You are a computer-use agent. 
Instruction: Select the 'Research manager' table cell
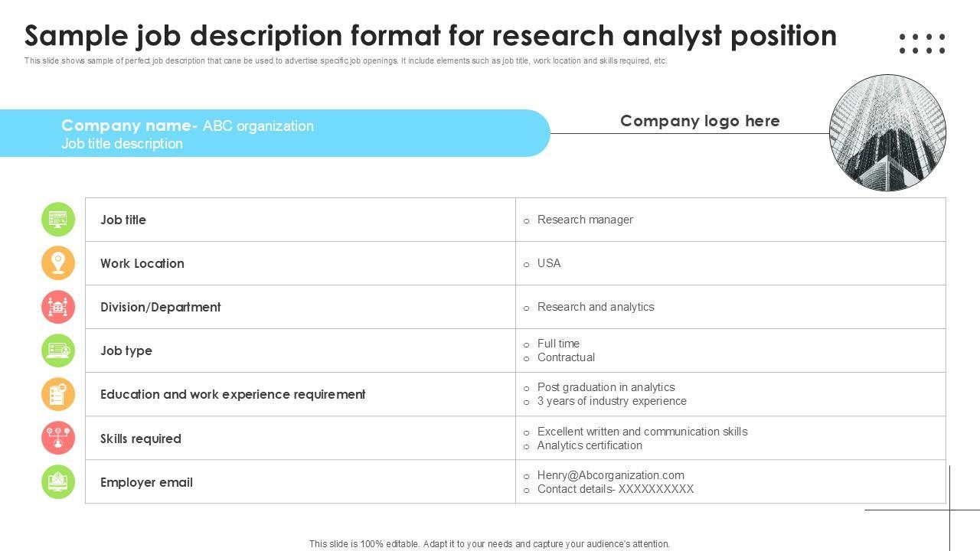585,220
